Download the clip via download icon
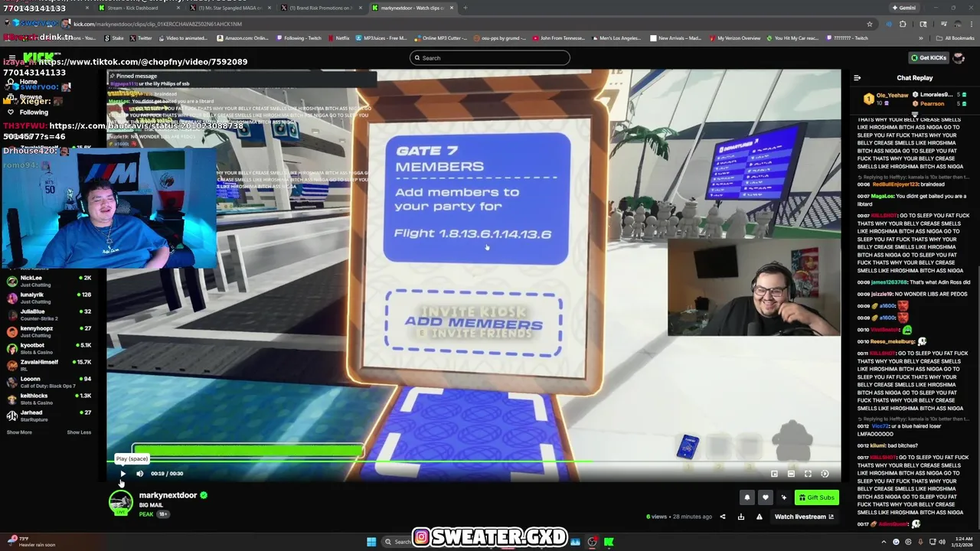 coord(740,517)
